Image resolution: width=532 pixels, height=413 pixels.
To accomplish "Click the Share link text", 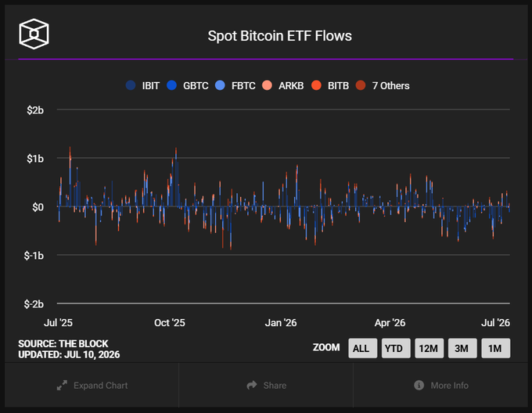I will 275,386.
